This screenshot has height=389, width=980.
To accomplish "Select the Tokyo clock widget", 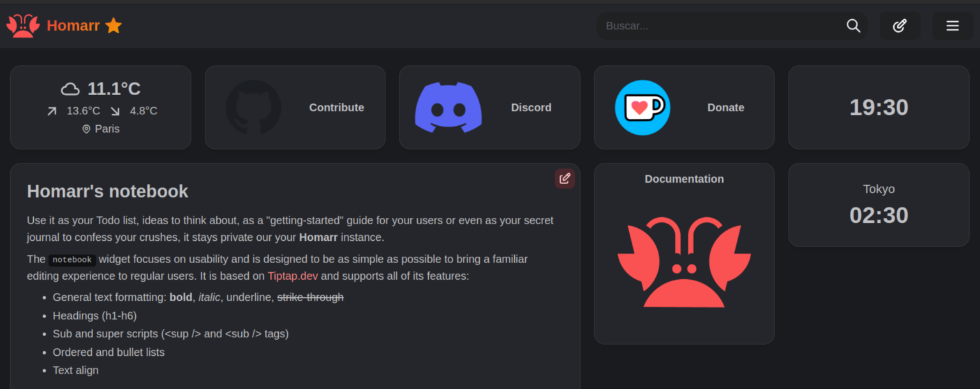I will [879, 204].
